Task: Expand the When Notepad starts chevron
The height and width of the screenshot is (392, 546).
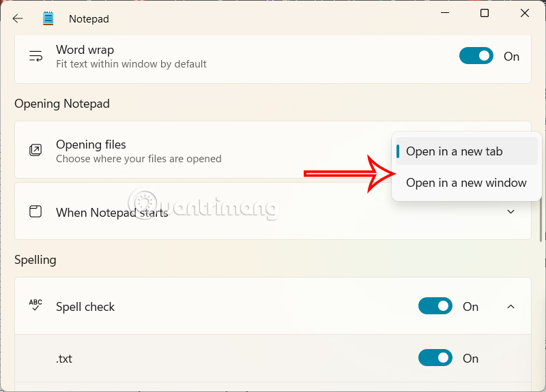Action: coord(511,211)
